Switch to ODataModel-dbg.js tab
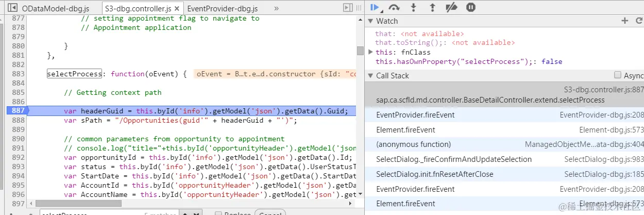The image size is (644, 215). 57,8
